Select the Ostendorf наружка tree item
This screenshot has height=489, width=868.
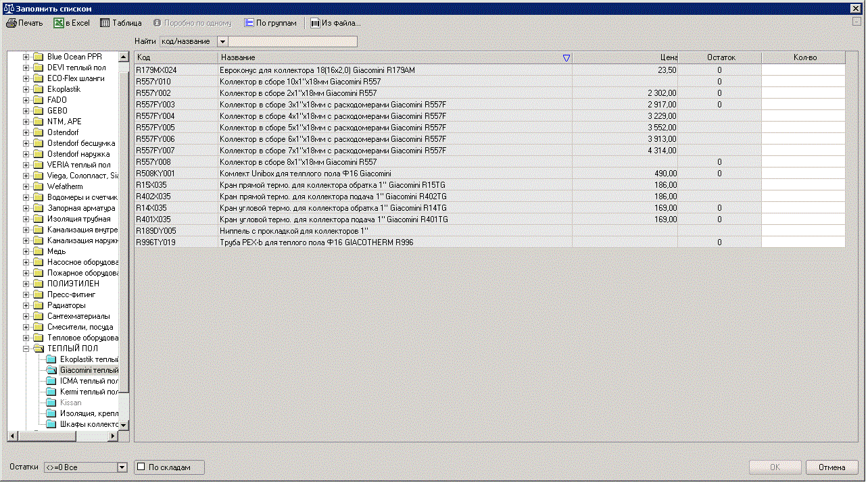click(x=78, y=154)
